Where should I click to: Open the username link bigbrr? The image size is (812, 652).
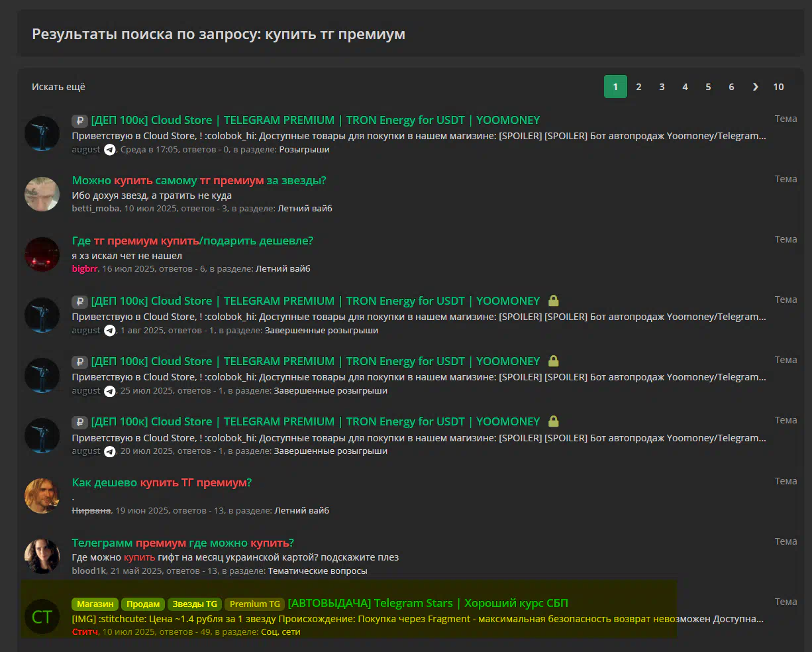85,268
